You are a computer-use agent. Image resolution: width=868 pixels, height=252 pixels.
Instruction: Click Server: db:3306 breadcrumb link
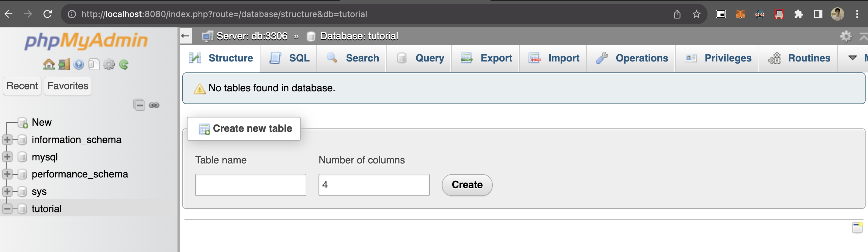click(252, 36)
